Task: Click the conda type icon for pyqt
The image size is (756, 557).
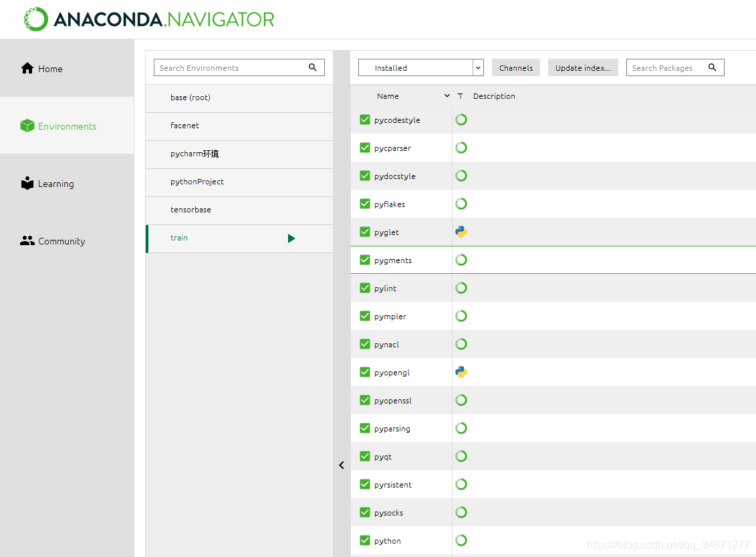Action: 461,455
